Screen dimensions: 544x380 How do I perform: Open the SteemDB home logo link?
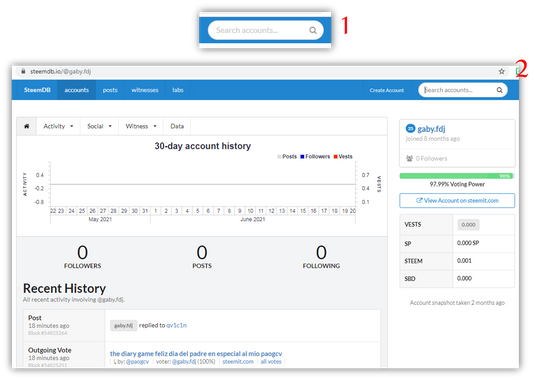37,90
